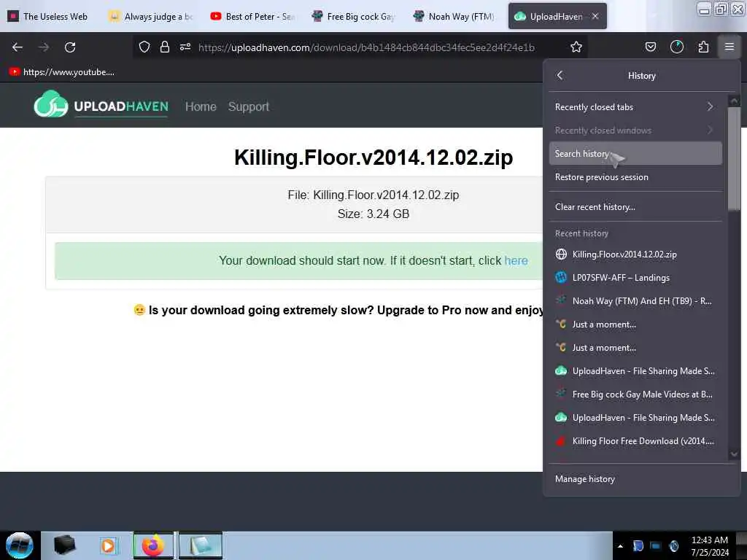Close the UploadHaven tab

pos(595,16)
